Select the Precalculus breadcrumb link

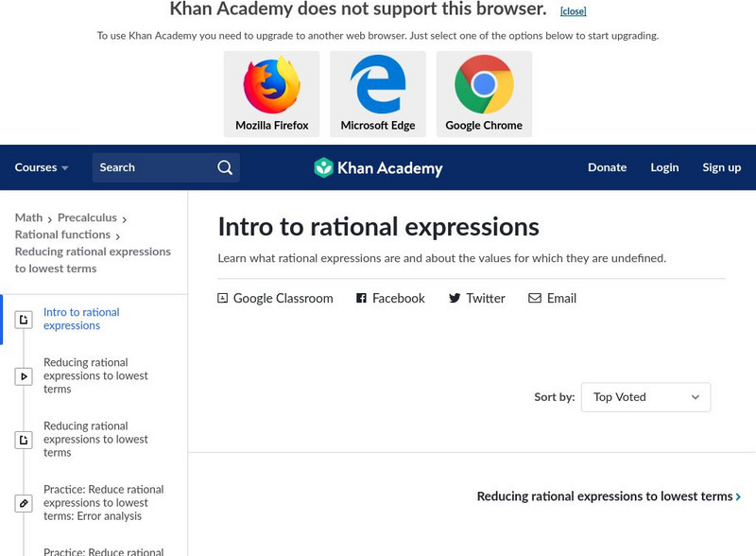point(89,218)
